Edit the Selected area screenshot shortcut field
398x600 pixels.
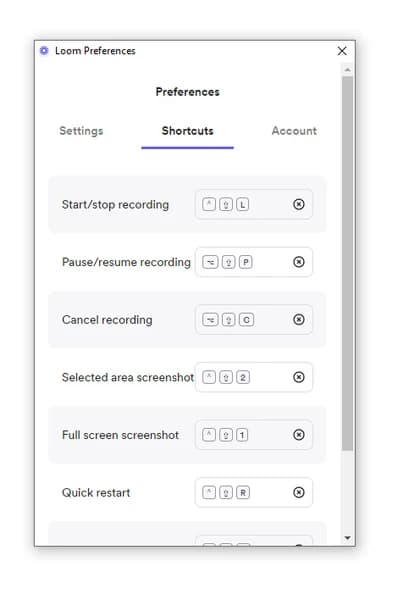(x=254, y=377)
